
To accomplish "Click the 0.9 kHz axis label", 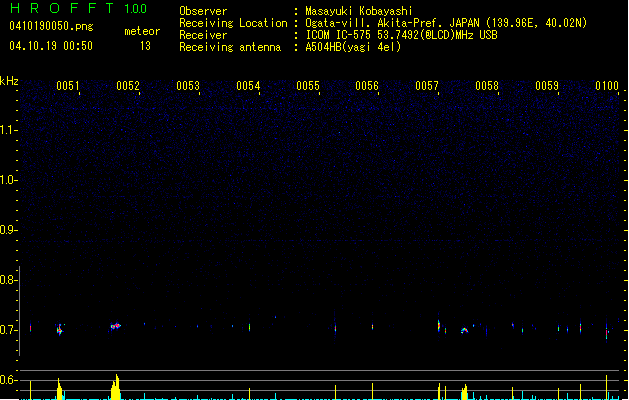I will pos(7,230).
